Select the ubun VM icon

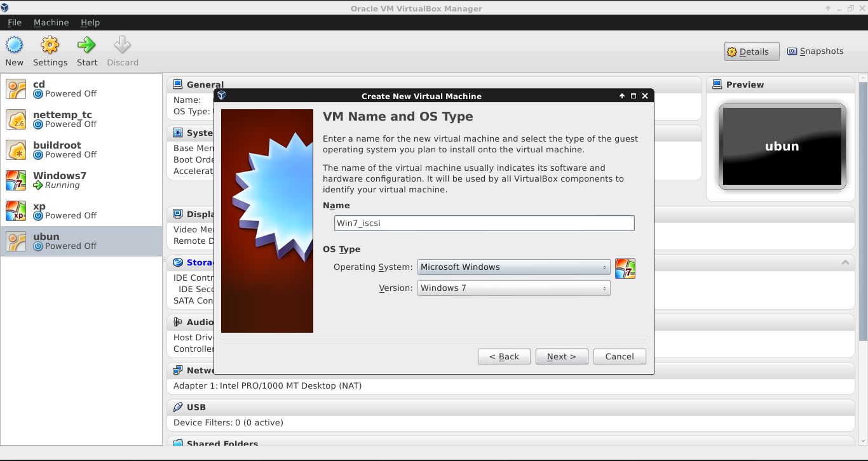coord(16,241)
